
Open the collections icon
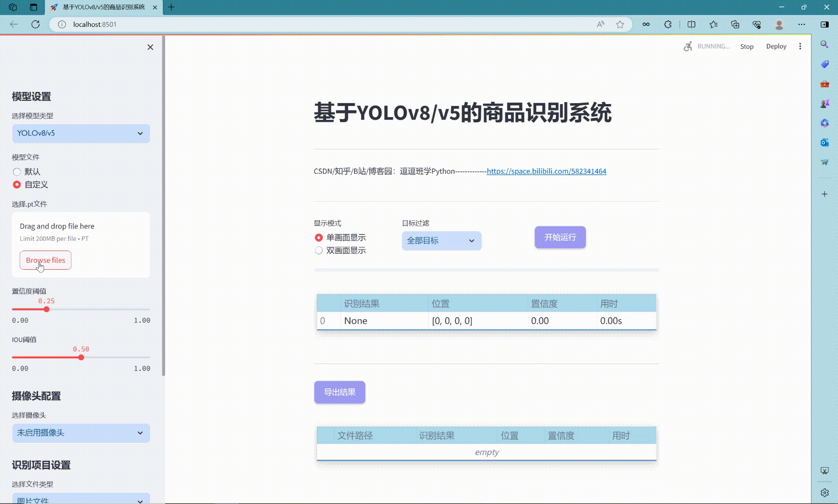(x=735, y=24)
